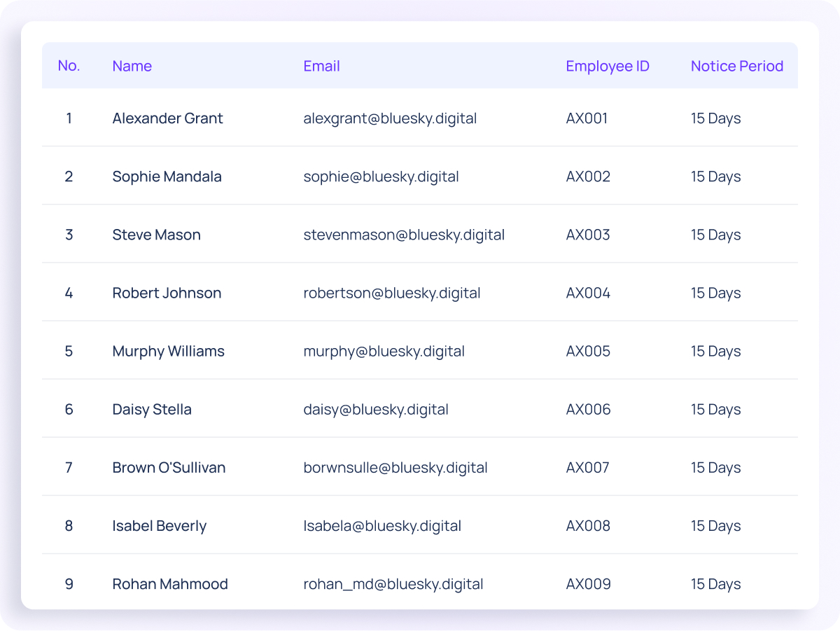Click email rohan_md@bluesky.digital
Screen dimensions: 840x631
tap(393, 584)
